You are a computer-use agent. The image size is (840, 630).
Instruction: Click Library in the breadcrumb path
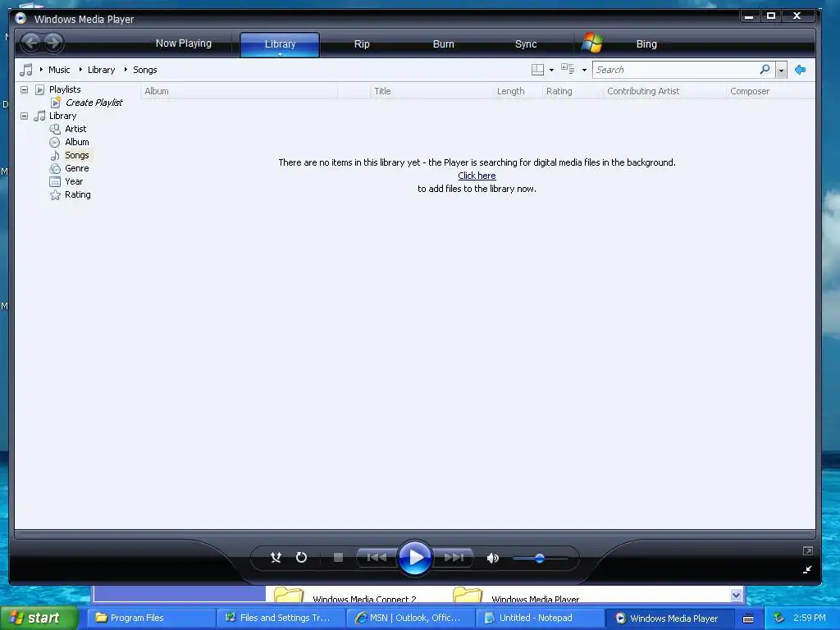coord(101,70)
